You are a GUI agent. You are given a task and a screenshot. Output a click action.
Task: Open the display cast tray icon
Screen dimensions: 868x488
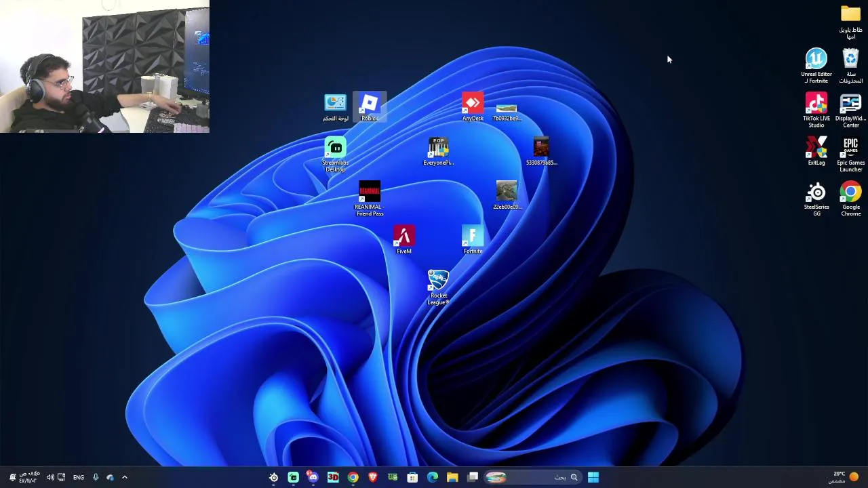pyautogui.click(x=62, y=477)
